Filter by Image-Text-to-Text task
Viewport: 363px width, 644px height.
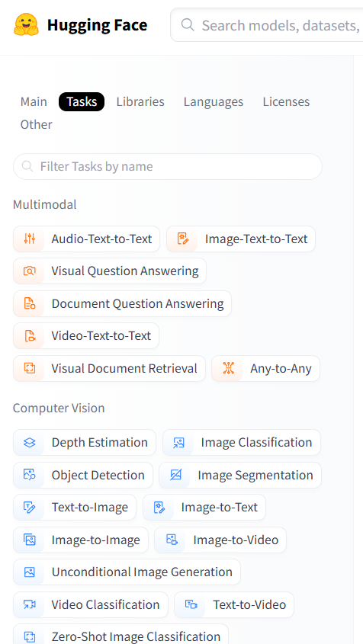point(241,239)
